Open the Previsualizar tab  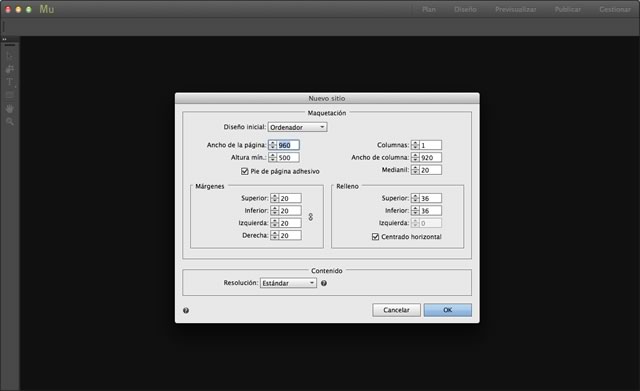(516, 9)
